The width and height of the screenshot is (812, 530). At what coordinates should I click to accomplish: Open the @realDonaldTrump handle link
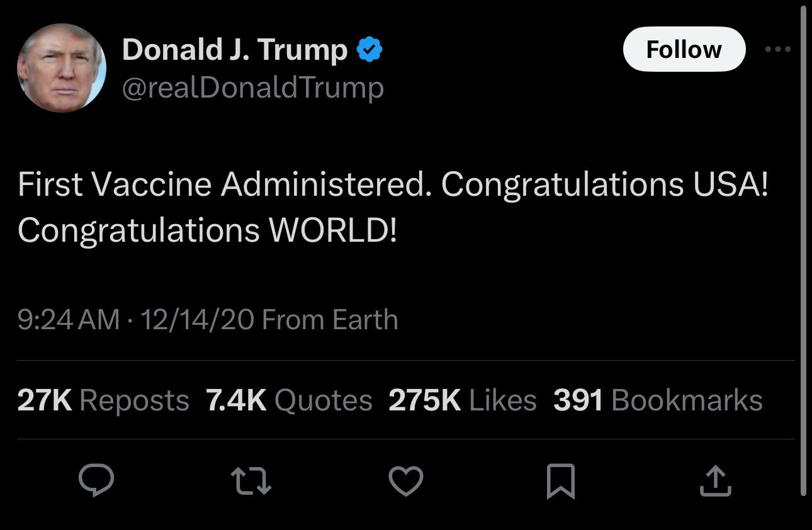tap(252, 87)
